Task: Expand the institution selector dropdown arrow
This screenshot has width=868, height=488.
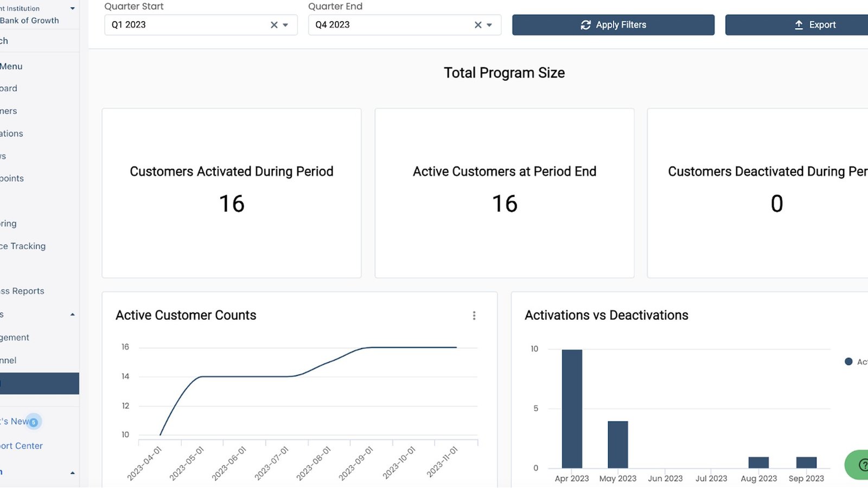Action: coord(73,9)
